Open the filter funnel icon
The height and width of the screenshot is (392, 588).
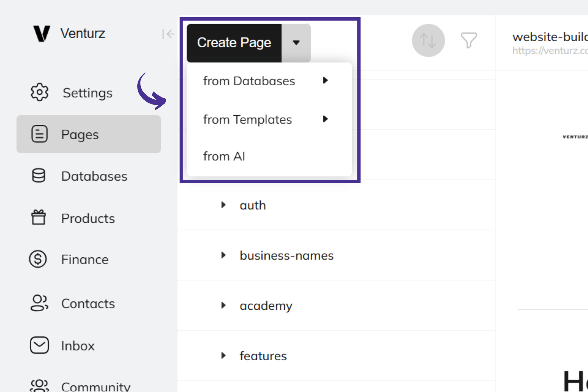tap(468, 41)
